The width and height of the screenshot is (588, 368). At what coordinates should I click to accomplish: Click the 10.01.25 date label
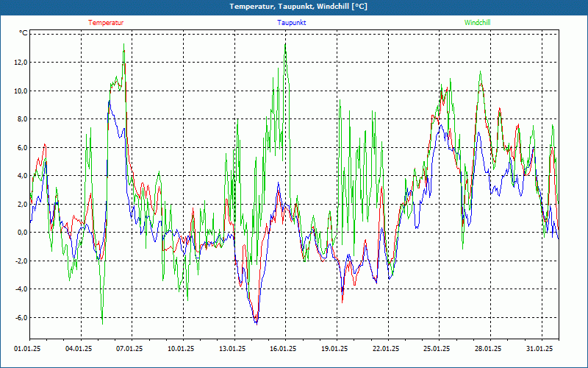181,349
